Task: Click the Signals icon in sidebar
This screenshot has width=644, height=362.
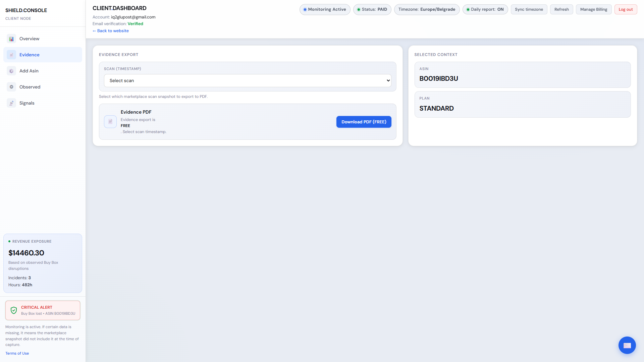Action: 11,103
